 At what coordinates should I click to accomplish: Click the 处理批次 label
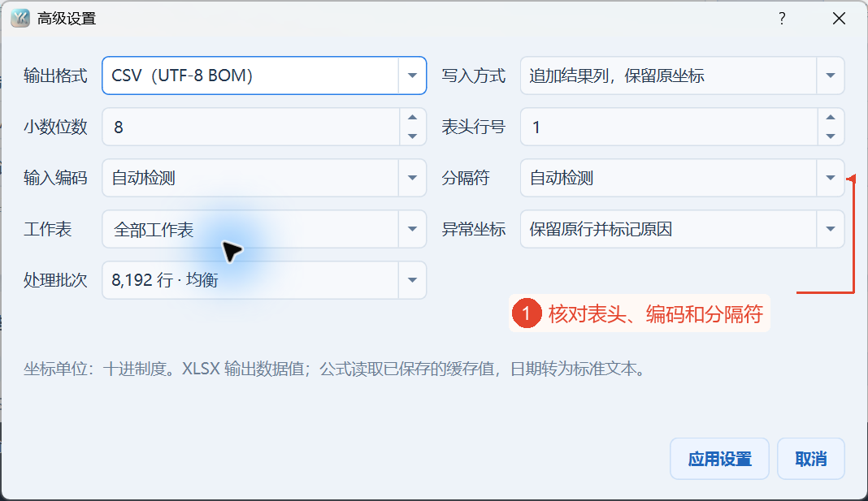[x=55, y=280]
